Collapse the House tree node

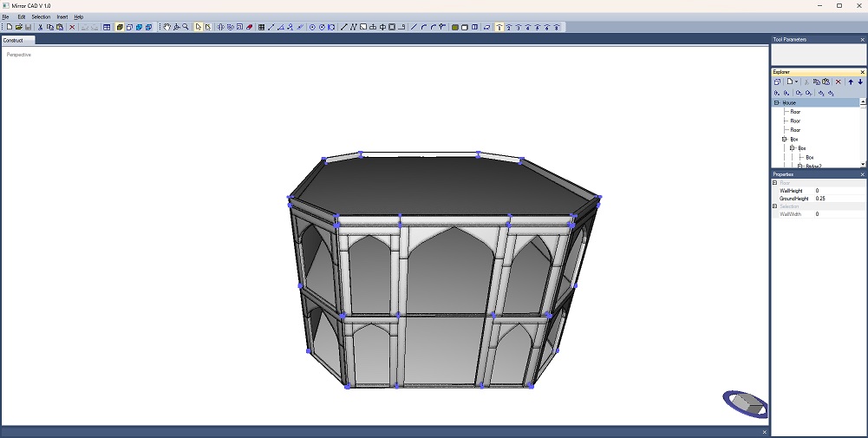777,102
